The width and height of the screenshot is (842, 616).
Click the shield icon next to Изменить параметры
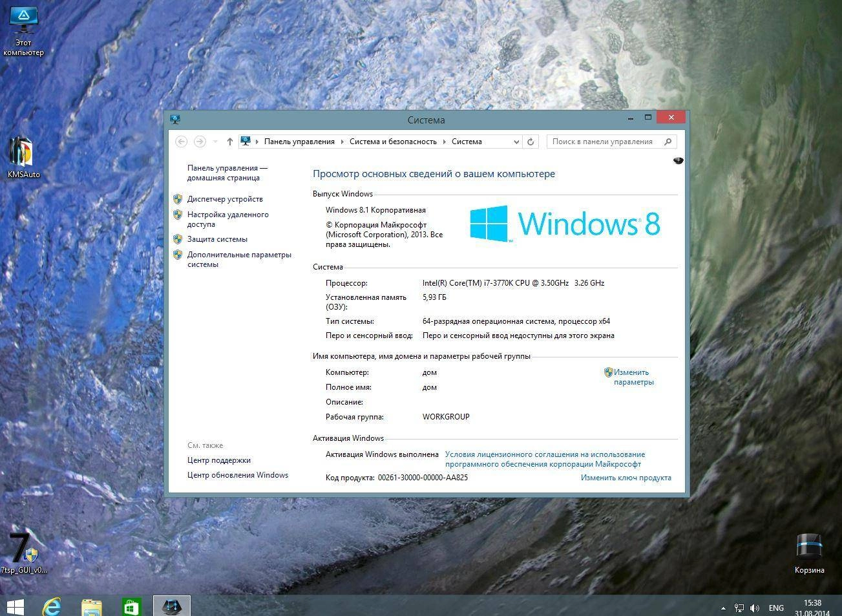pyautogui.click(x=608, y=372)
